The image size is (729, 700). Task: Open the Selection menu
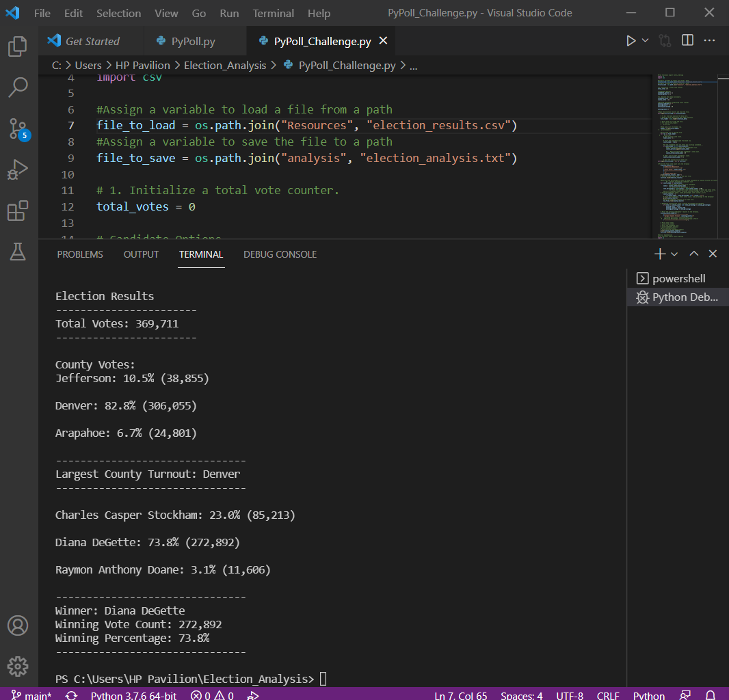point(118,13)
